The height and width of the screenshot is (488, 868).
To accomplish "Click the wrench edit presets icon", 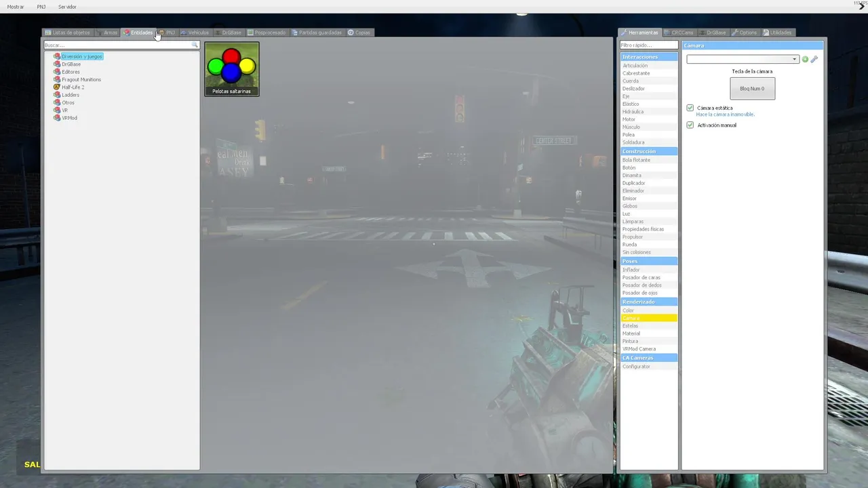I will pyautogui.click(x=814, y=59).
